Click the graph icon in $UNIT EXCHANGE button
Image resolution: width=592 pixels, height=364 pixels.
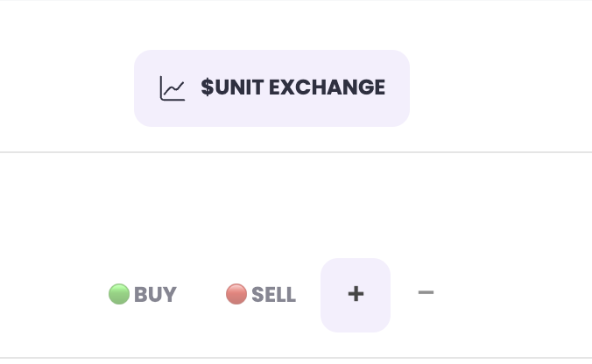[173, 88]
